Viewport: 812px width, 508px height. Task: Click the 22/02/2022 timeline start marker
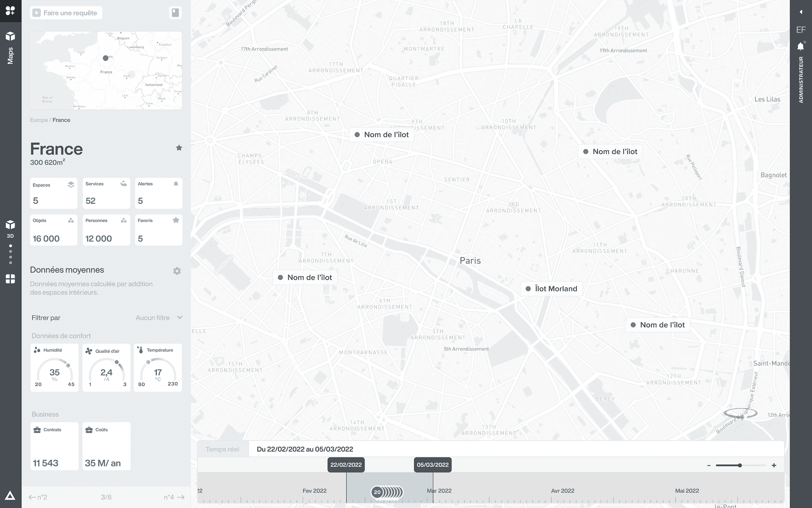pos(346,465)
